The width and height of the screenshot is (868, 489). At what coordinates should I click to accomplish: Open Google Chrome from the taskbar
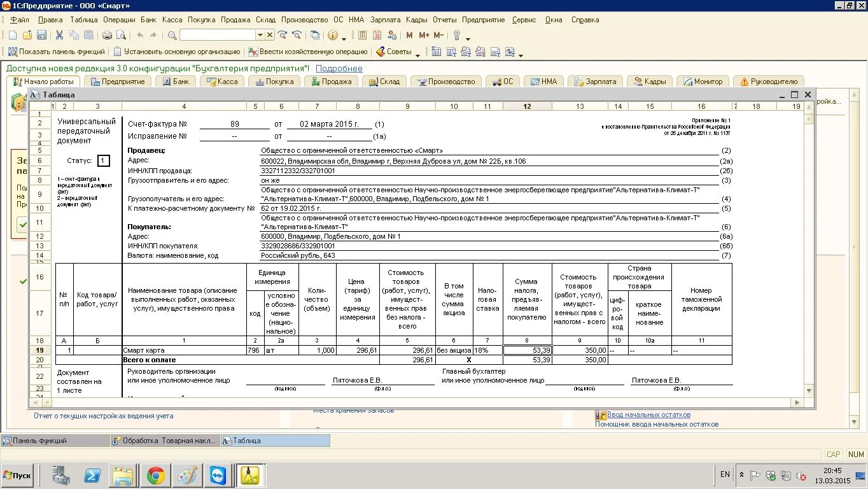(x=156, y=476)
